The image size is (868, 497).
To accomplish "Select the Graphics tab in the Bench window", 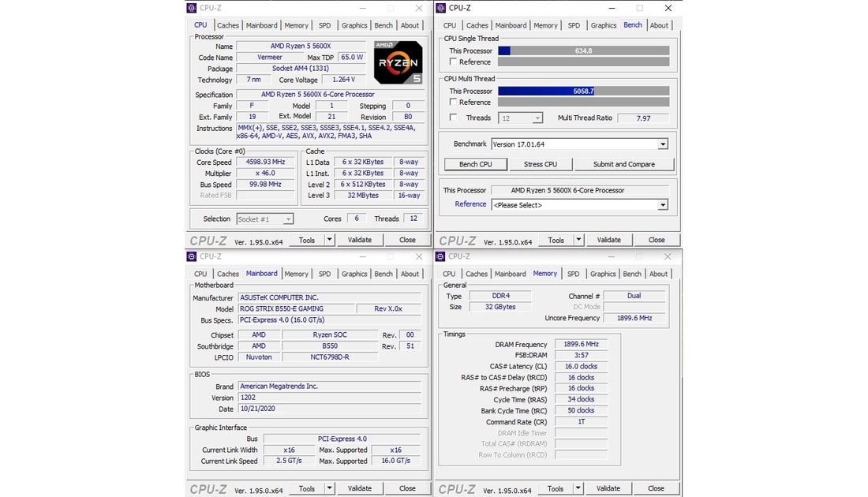I will [x=604, y=25].
